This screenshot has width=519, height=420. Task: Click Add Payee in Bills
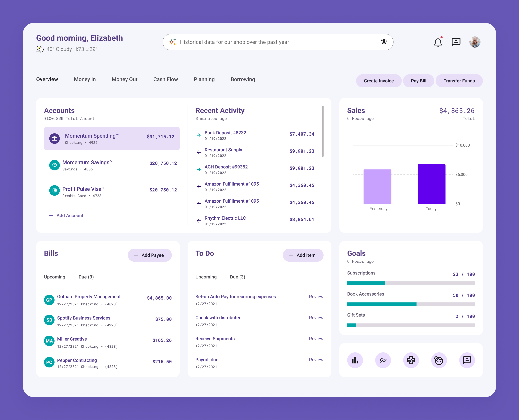click(x=149, y=255)
